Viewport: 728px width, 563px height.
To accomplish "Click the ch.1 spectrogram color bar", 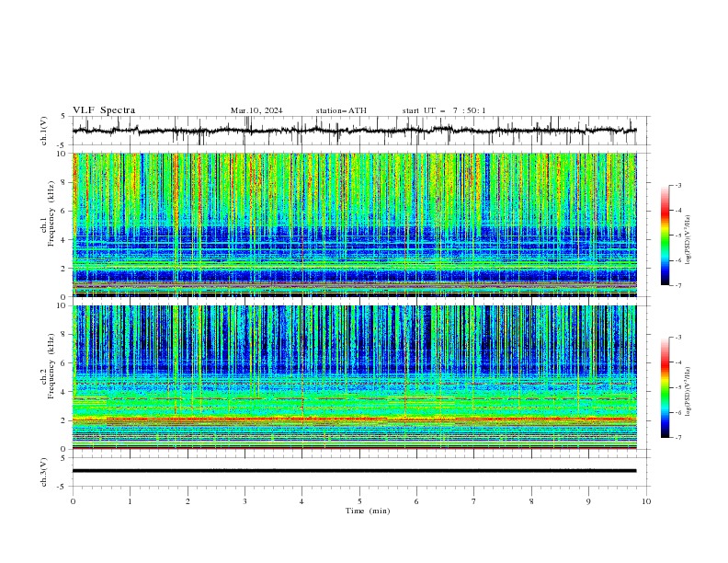I will (x=665, y=236).
